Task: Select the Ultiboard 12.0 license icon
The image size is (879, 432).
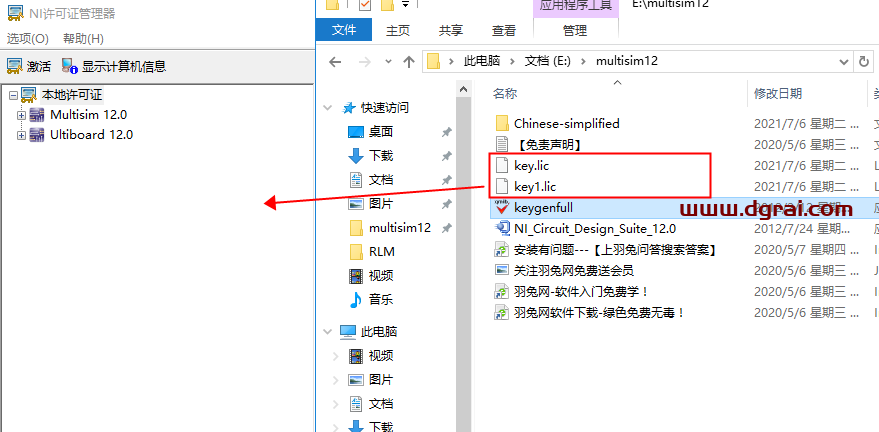Action: click(37, 135)
